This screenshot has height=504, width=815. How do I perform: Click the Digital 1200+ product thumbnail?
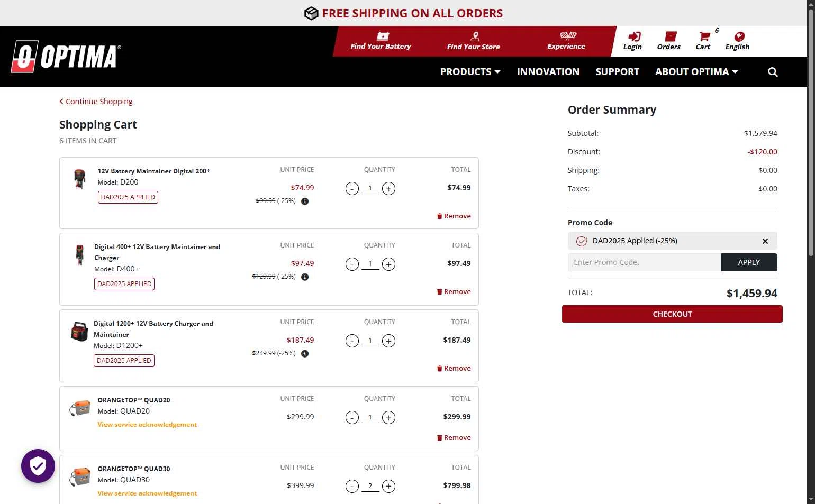79,332
